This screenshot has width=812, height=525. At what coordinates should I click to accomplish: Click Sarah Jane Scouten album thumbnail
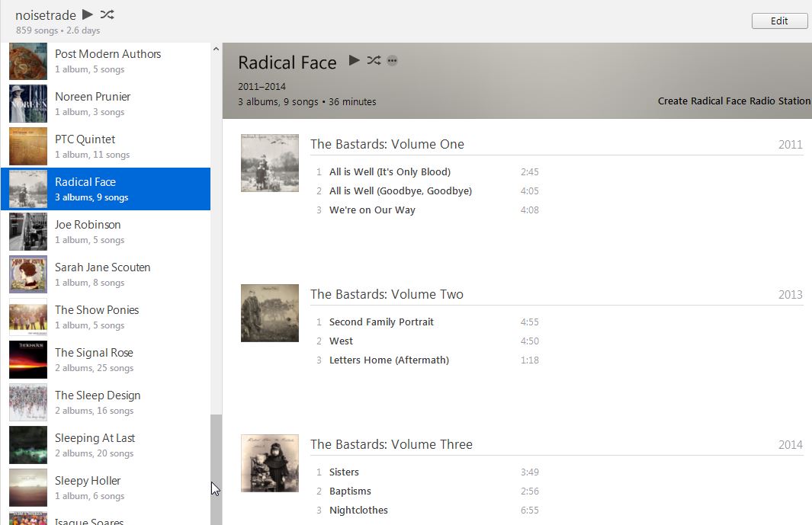point(28,274)
